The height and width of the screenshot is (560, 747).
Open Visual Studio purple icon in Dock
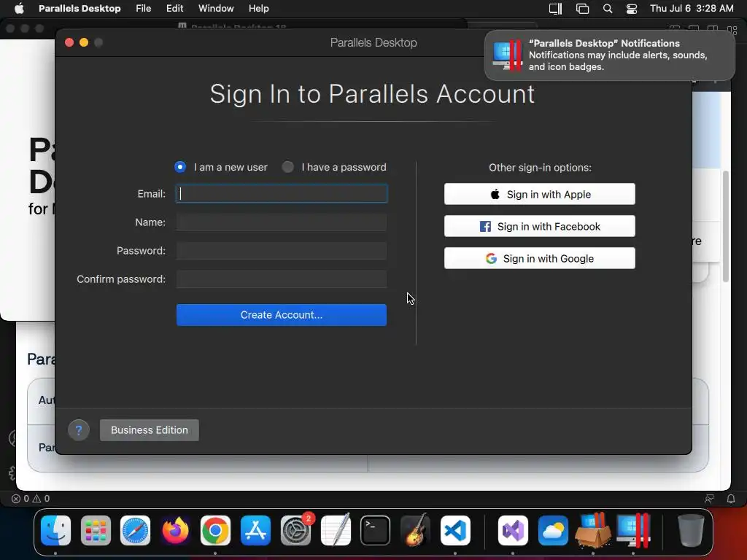click(513, 531)
